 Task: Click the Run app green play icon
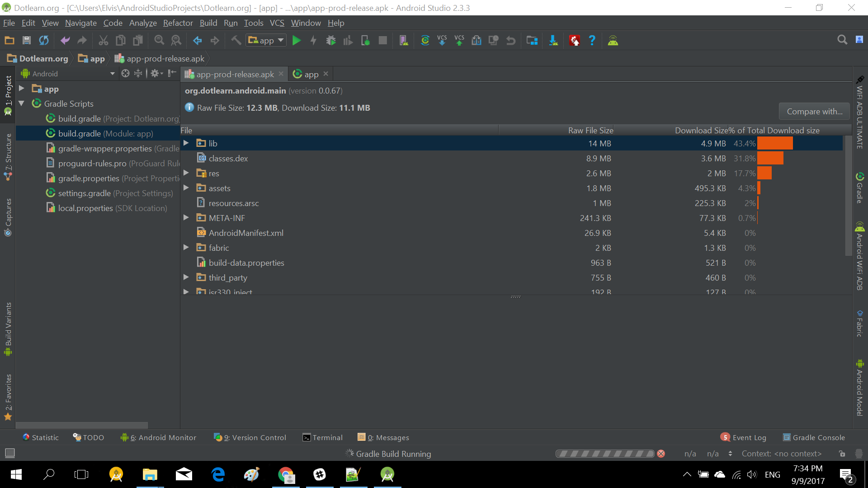point(297,41)
